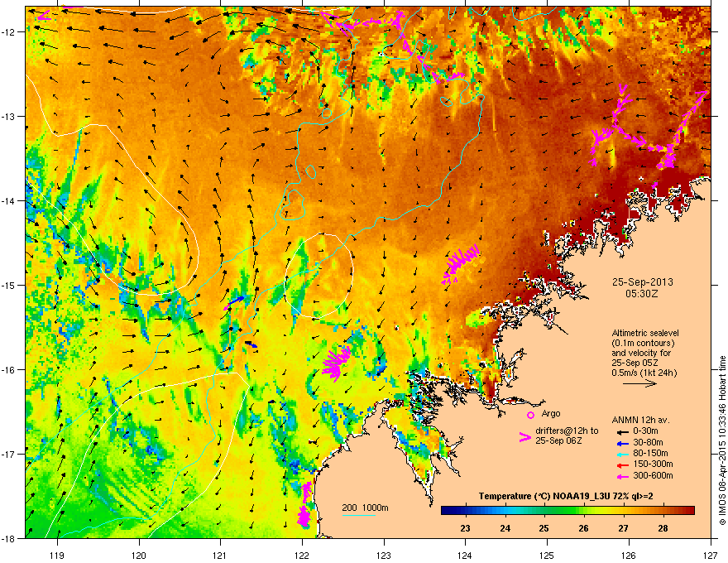Click the colorbar tick label 26

click(x=583, y=528)
